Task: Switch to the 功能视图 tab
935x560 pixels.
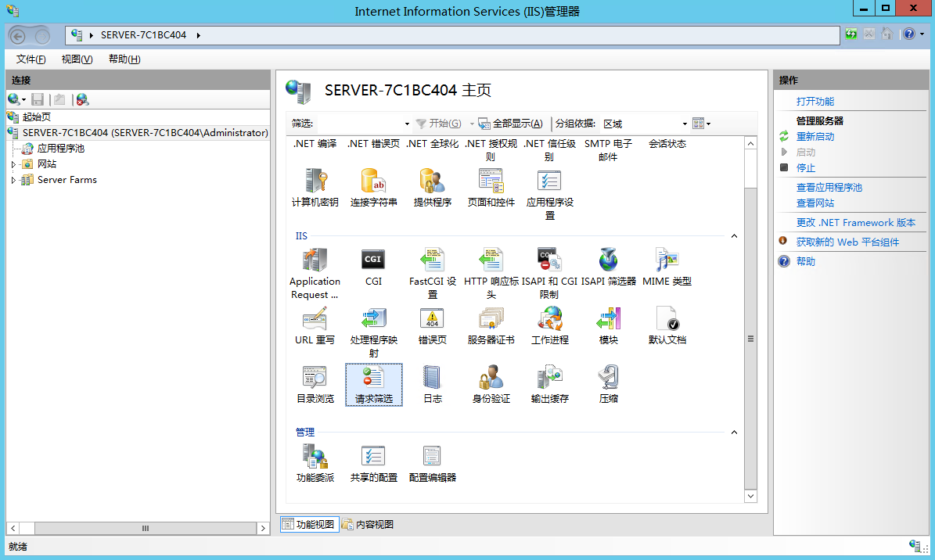Action: tap(310, 524)
